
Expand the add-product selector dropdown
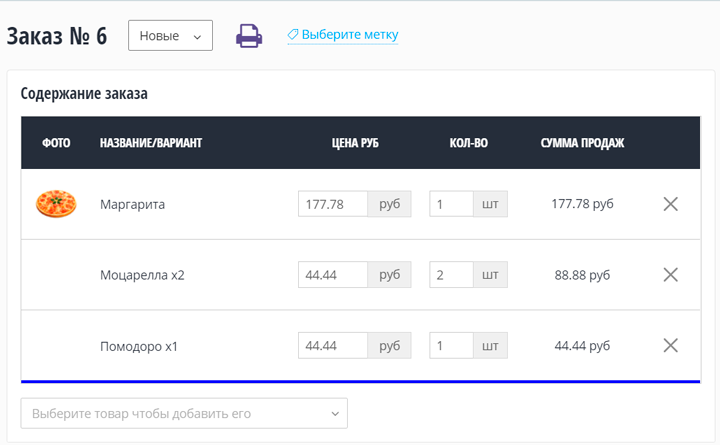click(x=184, y=413)
